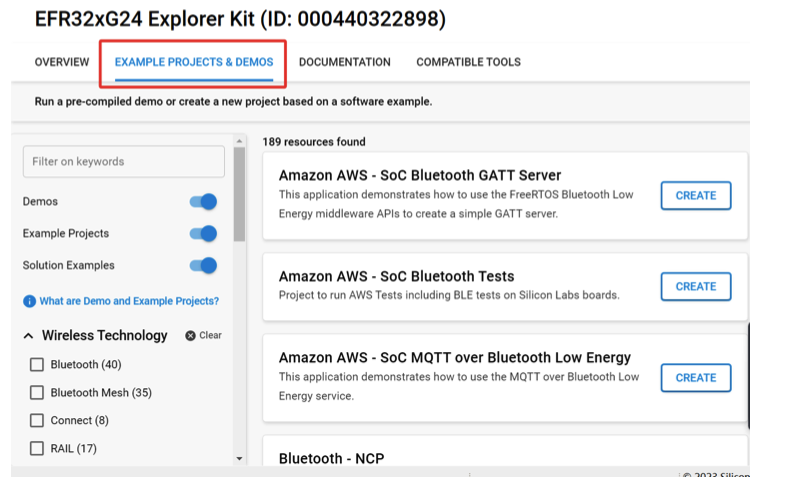Click the Clear X circle icon
785x488 pixels.
click(x=190, y=336)
